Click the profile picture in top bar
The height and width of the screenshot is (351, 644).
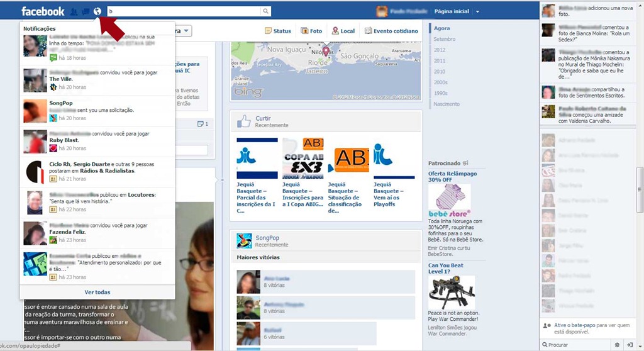click(x=382, y=11)
